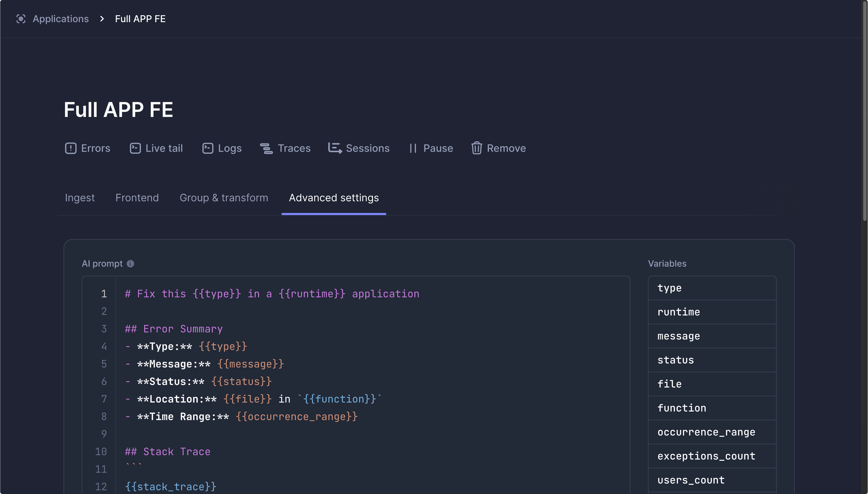Insert the status variable
Viewport: 868px width, 494px height.
click(x=712, y=360)
